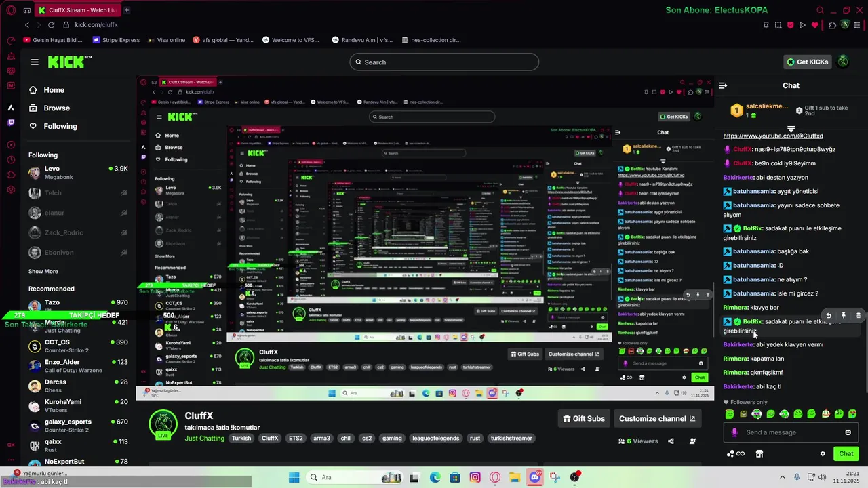Open KurohaYami recommended channel
868x488 pixels.
pos(78,406)
